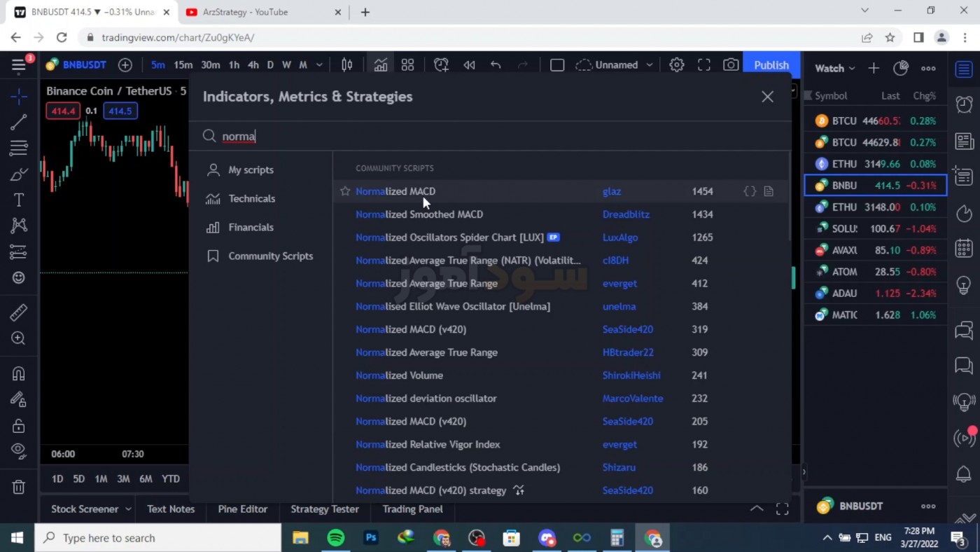
Task: Open author glaz profile link
Action: click(611, 191)
